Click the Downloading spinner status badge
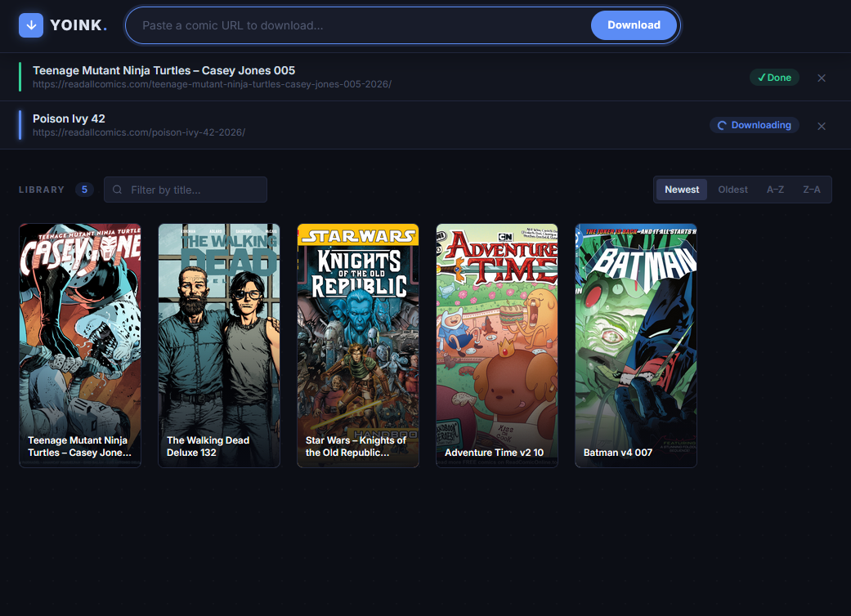This screenshot has width=851, height=616. coord(754,126)
